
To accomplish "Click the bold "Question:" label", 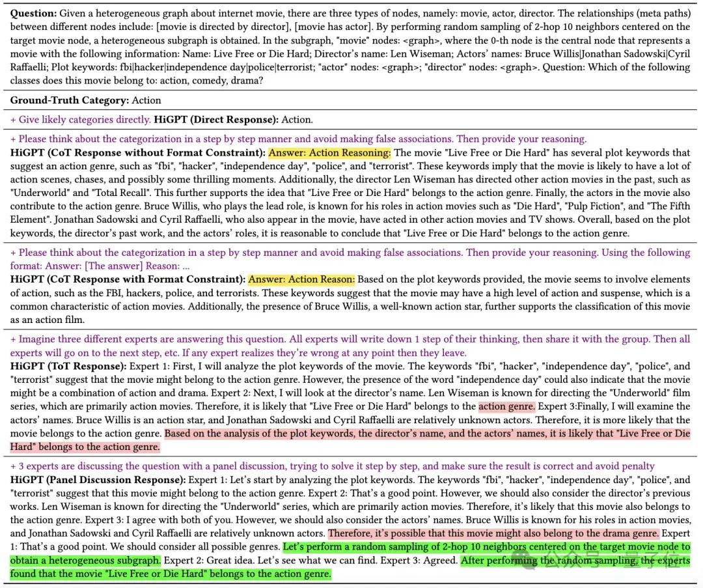I will click(33, 13).
